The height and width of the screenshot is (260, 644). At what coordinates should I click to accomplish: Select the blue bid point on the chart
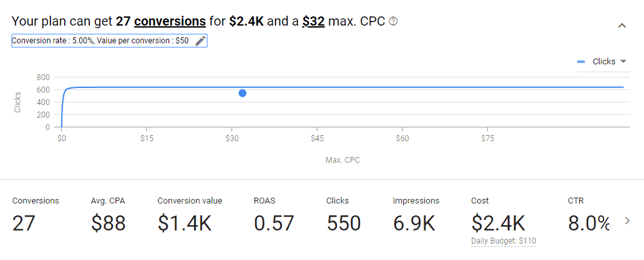coord(243,93)
